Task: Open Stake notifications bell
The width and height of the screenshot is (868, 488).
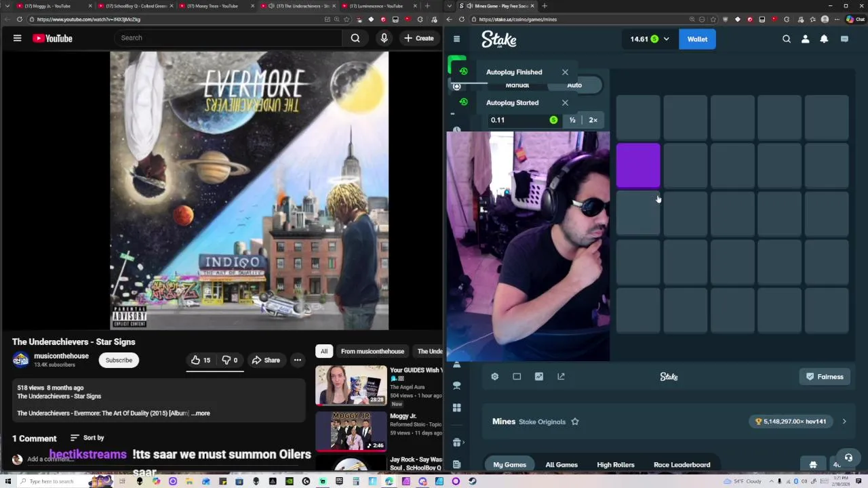Action: [x=824, y=39]
